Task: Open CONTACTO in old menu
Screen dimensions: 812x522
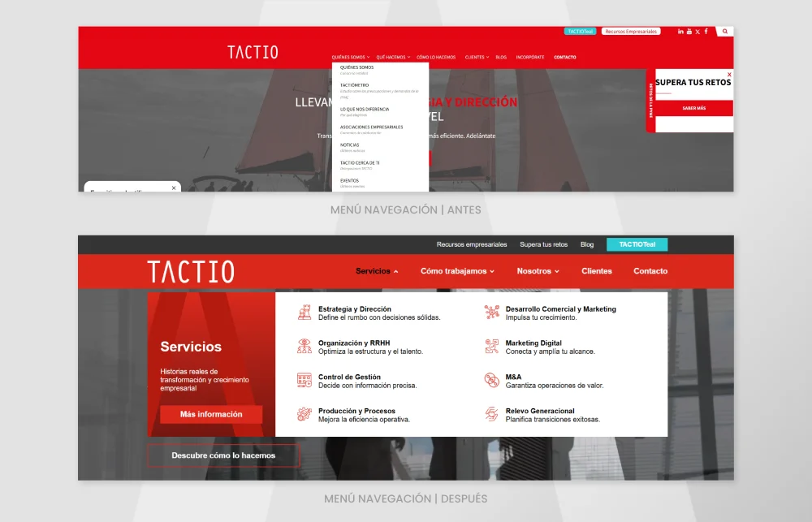Action: tap(565, 58)
